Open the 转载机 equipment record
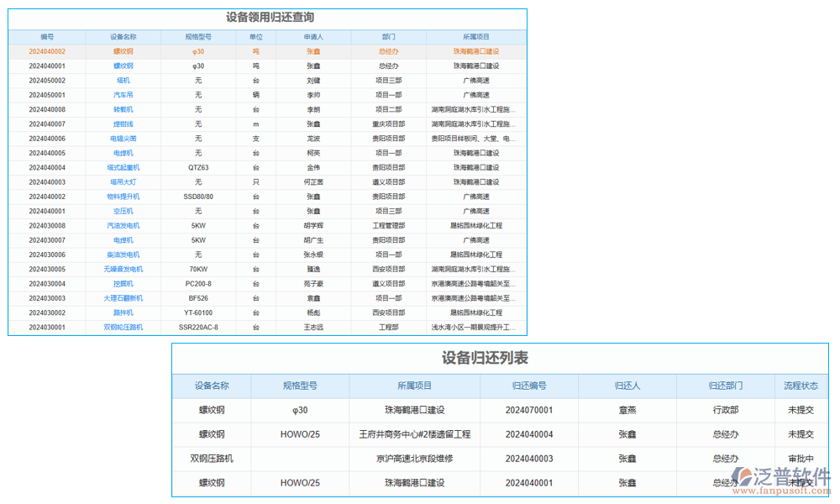 (121, 109)
